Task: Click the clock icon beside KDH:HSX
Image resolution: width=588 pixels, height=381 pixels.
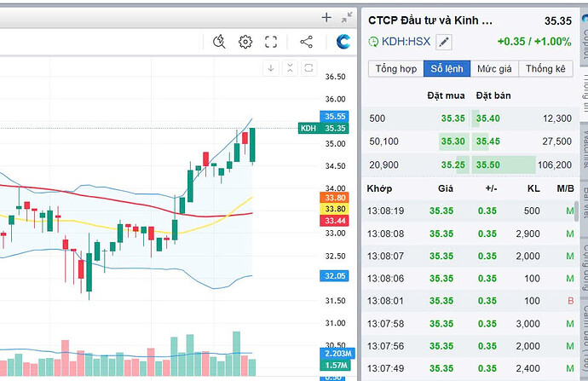Action: coord(372,42)
